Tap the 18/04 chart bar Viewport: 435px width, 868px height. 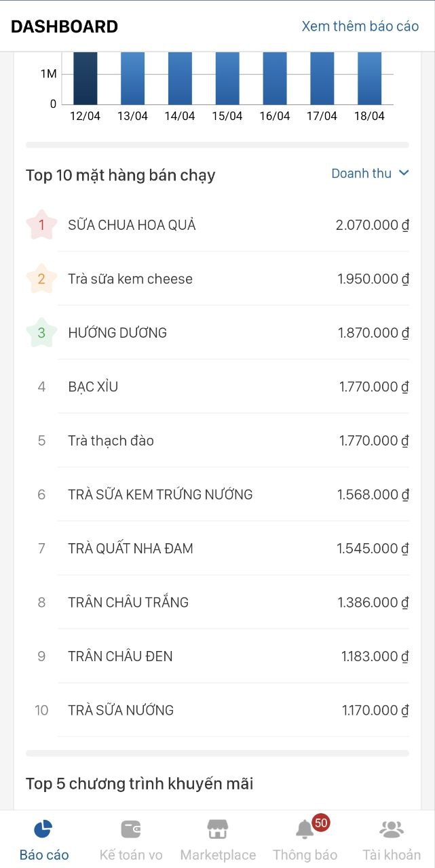tap(369, 78)
